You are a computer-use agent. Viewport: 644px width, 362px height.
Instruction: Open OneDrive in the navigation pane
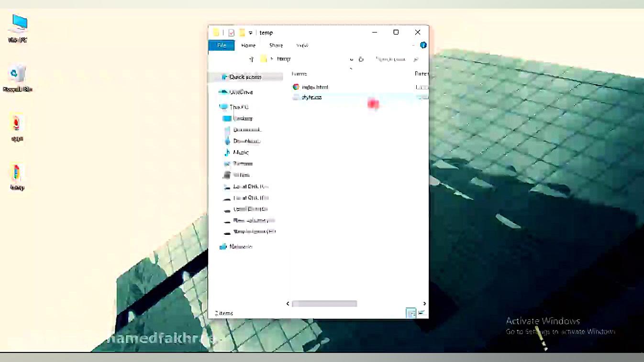pyautogui.click(x=241, y=92)
